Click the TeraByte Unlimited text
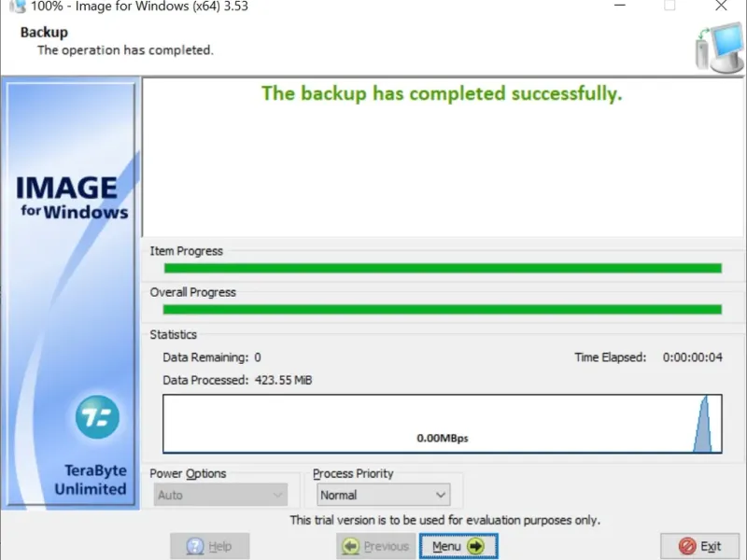The width and height of the screenshot is (747, 560). (x=91, y=480)
